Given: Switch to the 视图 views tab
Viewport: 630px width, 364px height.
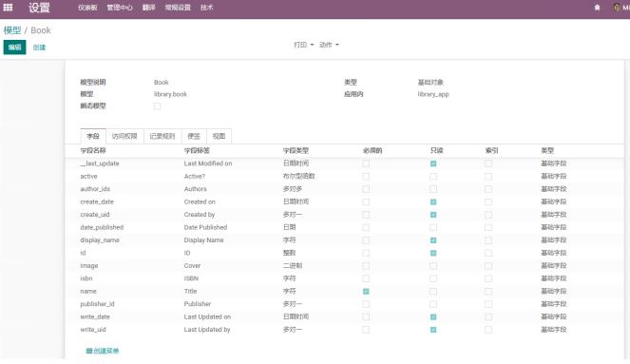Looking at the screenshot, I should point(219,136).
